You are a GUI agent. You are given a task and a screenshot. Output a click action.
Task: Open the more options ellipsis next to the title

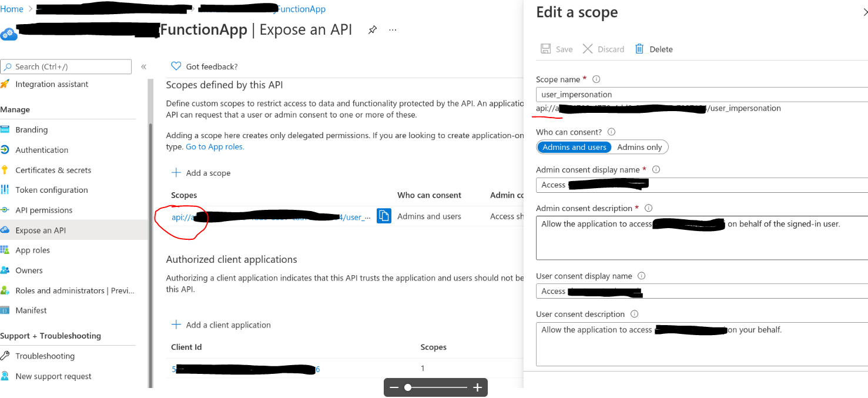point(393,30)
